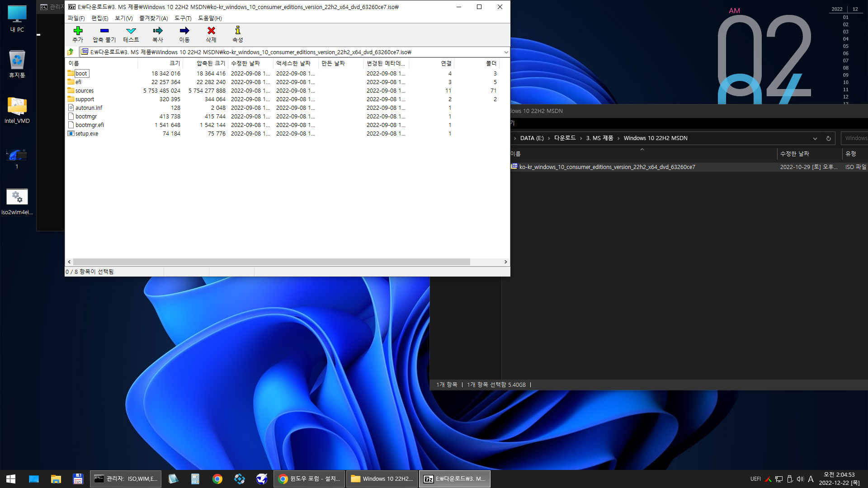Click the Properties (속성) info icon
The width and height of the screenshot is (868, 488).
pyautogui.click(x=238, y=30)
